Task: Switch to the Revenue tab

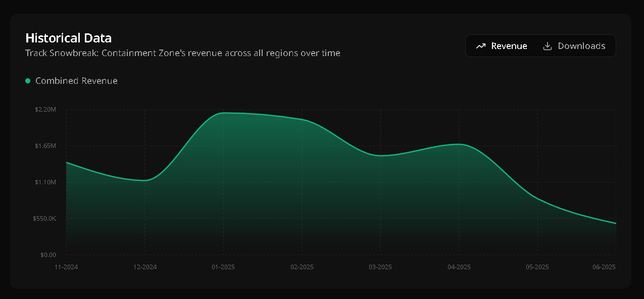Action: tap(502, 46)
